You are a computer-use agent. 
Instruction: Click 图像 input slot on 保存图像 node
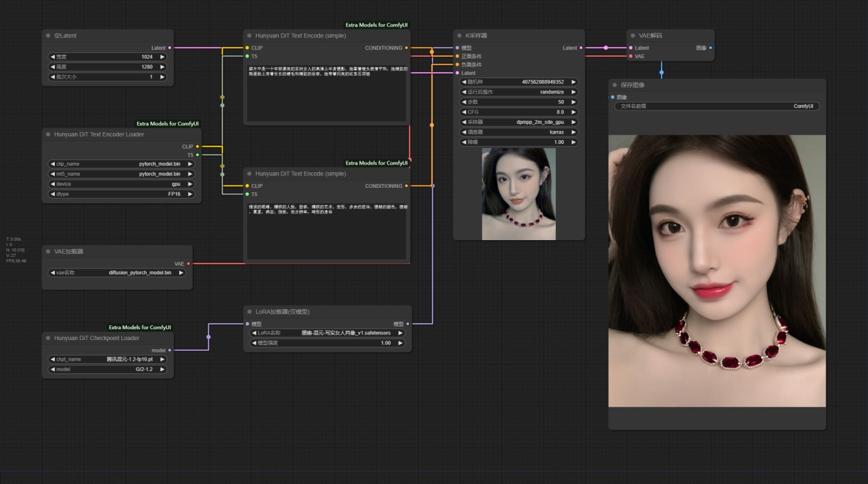click(613, 97)
